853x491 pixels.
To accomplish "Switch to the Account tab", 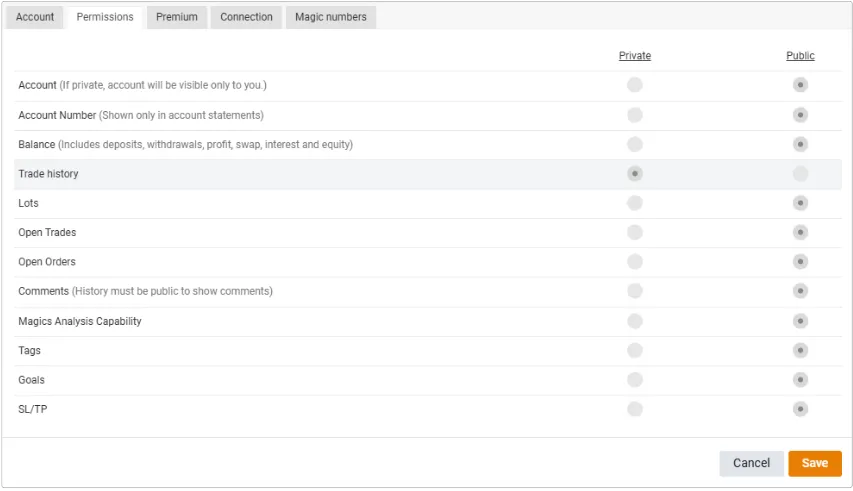I will click(x=35, y=17).
